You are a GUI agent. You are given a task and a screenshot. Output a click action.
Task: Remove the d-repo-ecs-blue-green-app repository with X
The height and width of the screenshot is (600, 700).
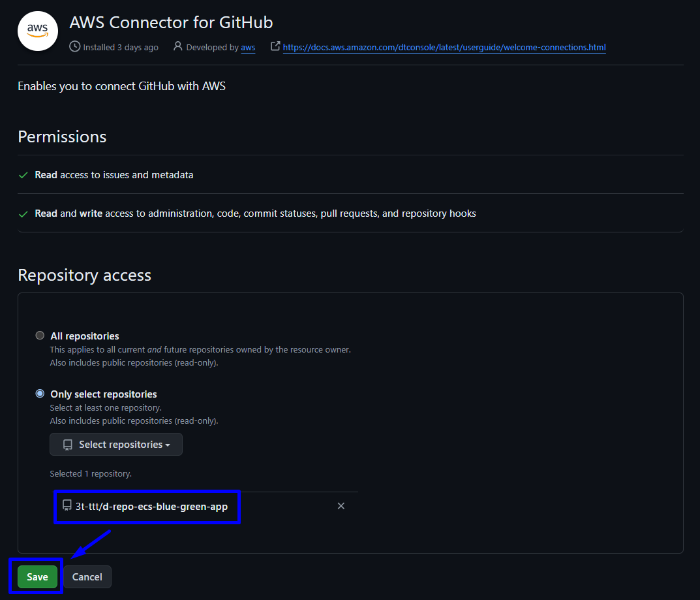pos(341,506)
